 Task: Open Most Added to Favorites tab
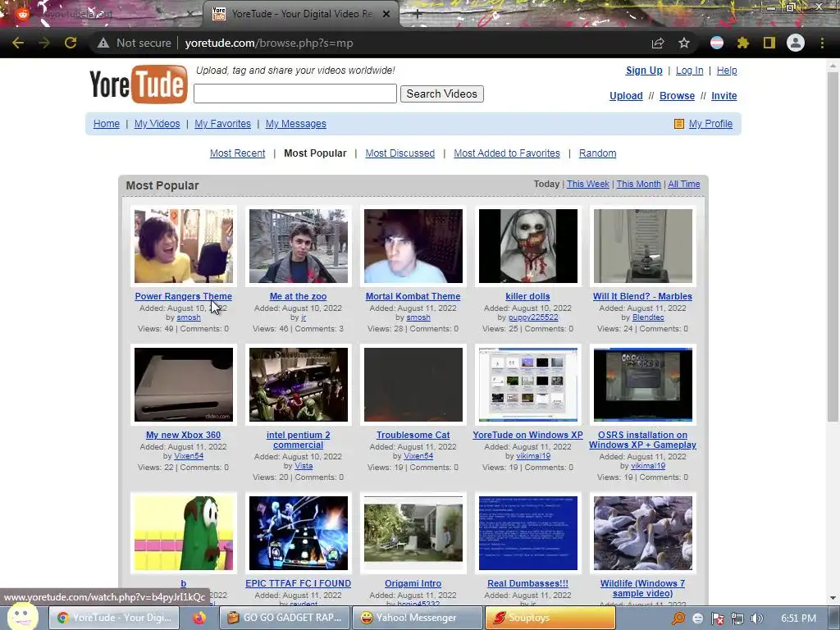pyautogui.click(x=507, y=153)
